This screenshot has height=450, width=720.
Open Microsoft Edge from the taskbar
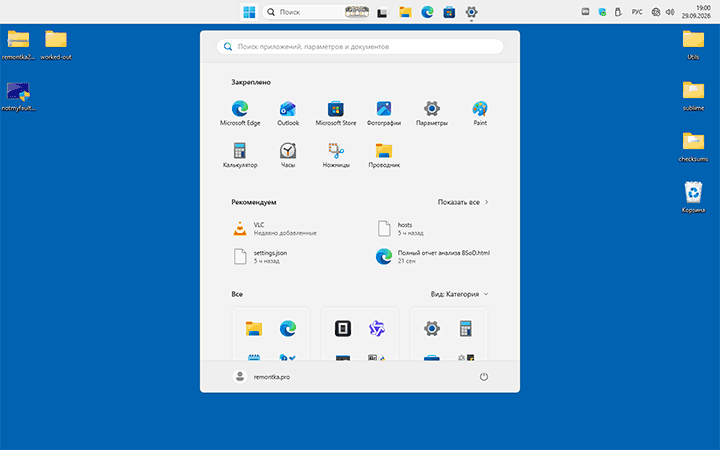coord(428,12)
